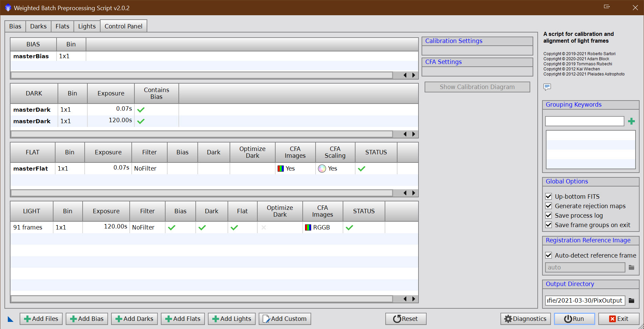Select the Control Panel tab

click(124, 26)
